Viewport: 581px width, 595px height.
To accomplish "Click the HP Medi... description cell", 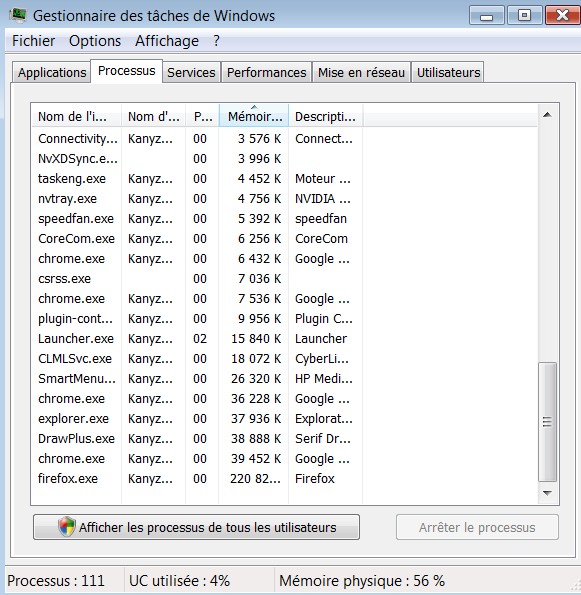I will 324,378.
